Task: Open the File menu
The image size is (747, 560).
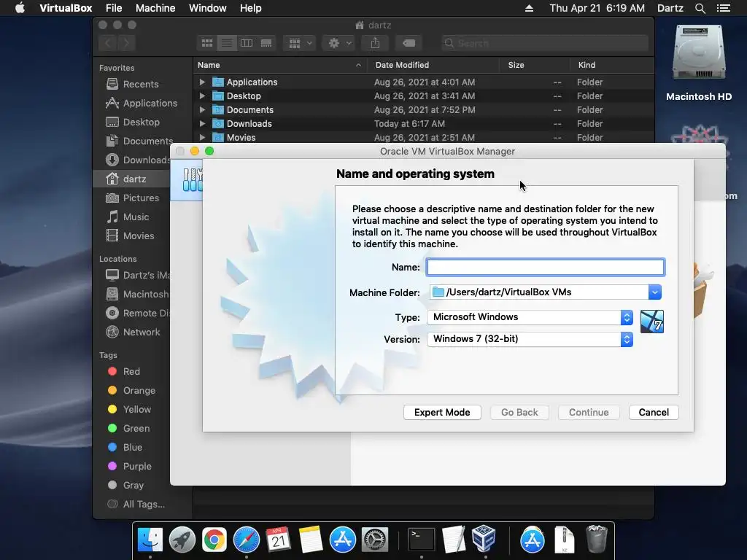Action: pyautogui.click(x=114, y=8)
